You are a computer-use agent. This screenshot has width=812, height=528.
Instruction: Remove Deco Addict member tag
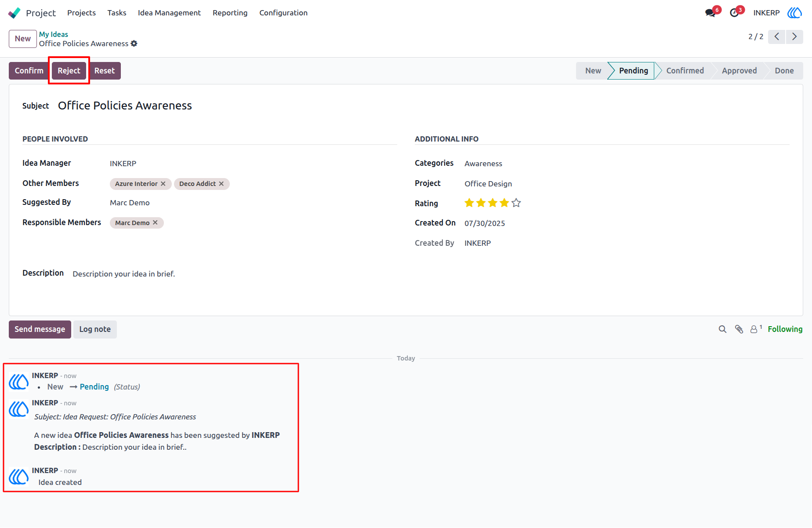tap(221, 184)
